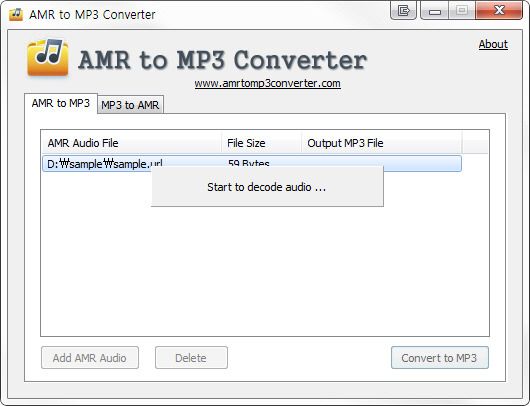The image size is (530, 406).
Task: Click the music folder logo icon
Action: coord(48,57)
